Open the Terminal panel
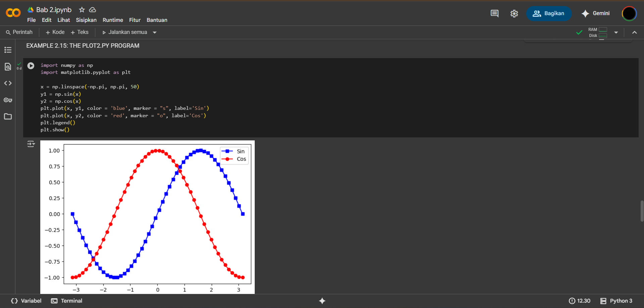This screenshot has width=644, height=308. (67, 301)
